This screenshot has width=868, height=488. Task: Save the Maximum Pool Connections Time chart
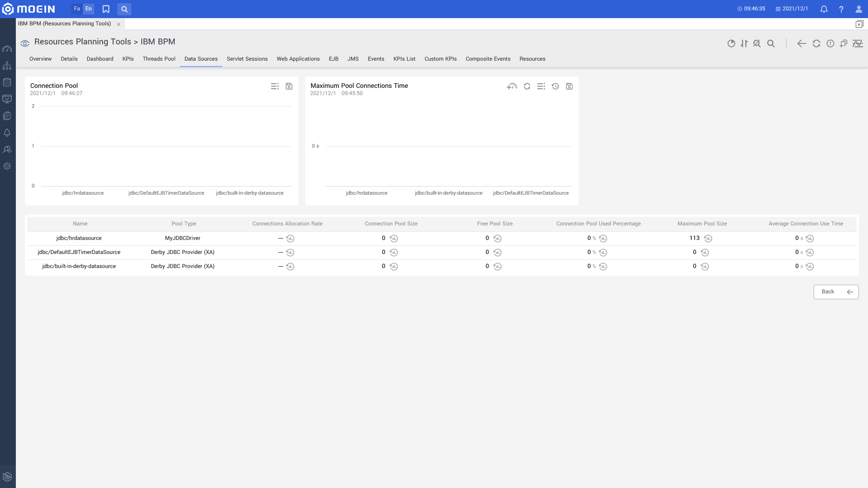[x=569, y=86]
